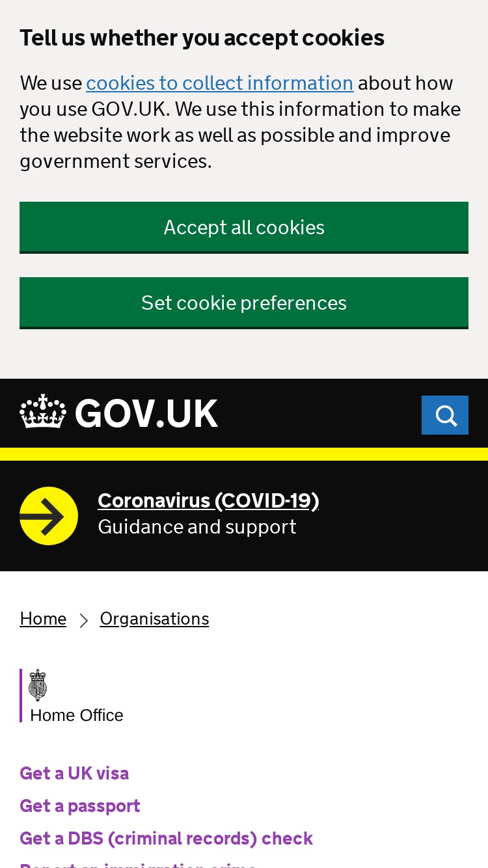Click the yellow header stripe
This screenshot has height=868, width=488.
coord(244,454)
